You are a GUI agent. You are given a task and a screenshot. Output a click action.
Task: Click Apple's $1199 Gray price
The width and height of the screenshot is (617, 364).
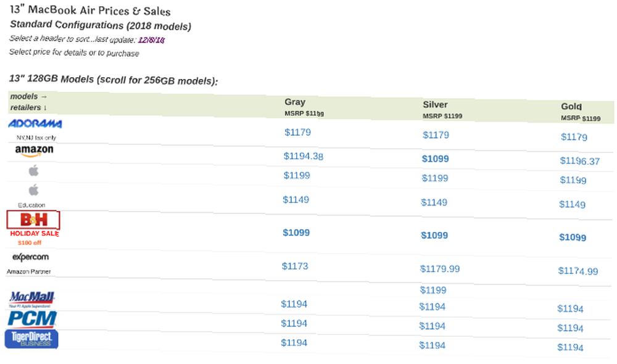click(x=297, y=175)
